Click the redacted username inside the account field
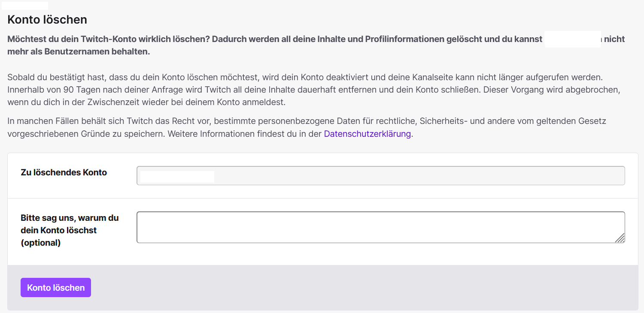 coord(177,177)
